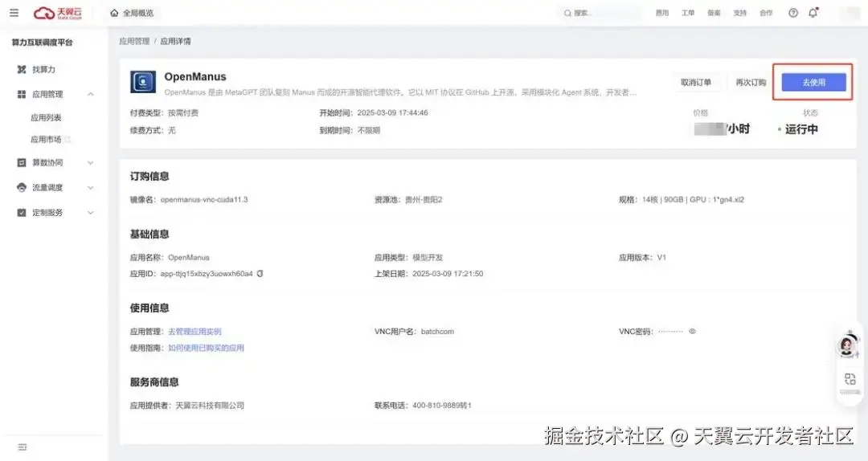Image resolution: width=868 pixels, height=461 pixels.
Task: Collapse the sidebar using the bottom icon
Action: (x=23, y=447)
